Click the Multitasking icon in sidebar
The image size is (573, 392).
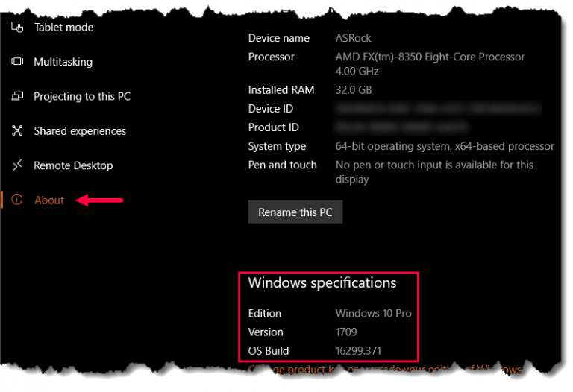tap(17, 61)
